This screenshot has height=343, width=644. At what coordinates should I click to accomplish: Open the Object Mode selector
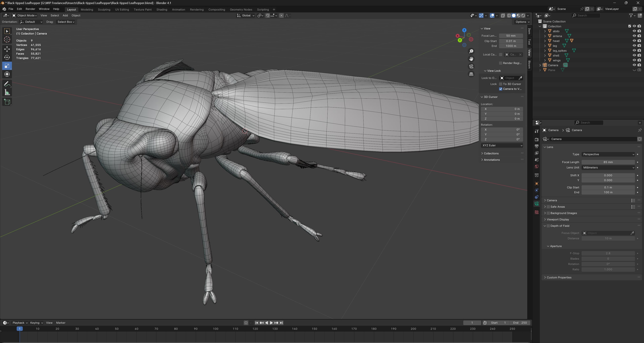click(x=25, y=15)
